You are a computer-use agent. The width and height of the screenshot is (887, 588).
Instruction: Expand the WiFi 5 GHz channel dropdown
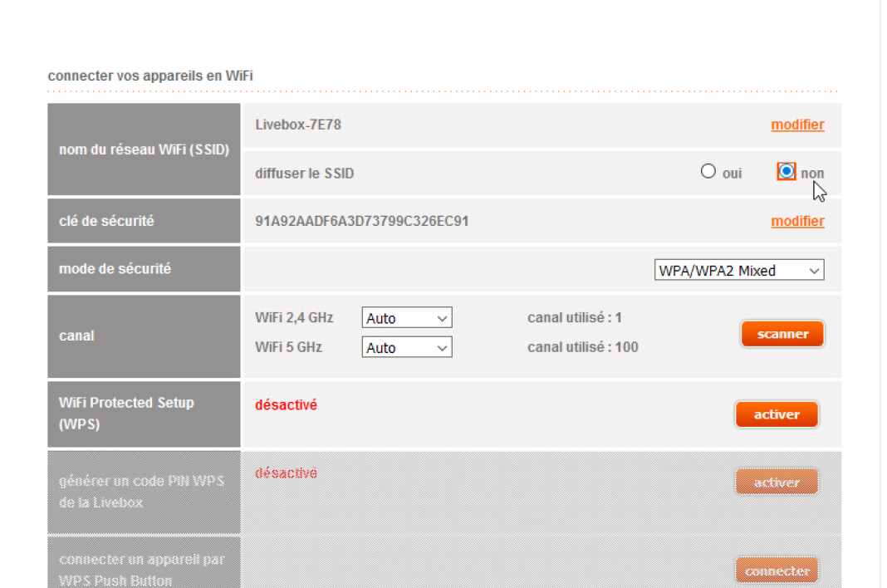[407, 348]
